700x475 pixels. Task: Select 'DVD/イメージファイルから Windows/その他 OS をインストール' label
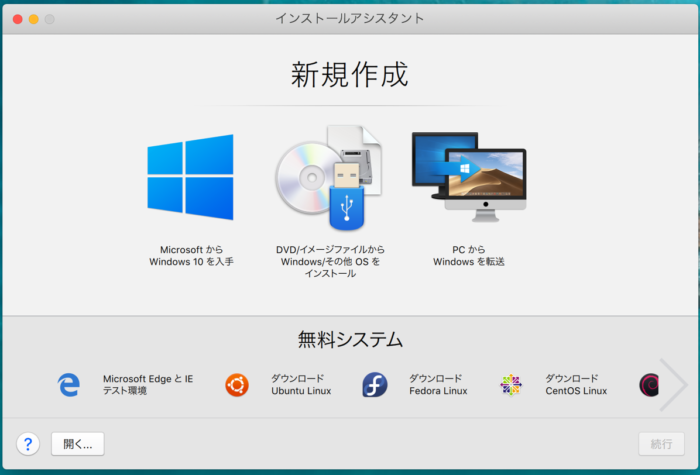coord(330,261)
